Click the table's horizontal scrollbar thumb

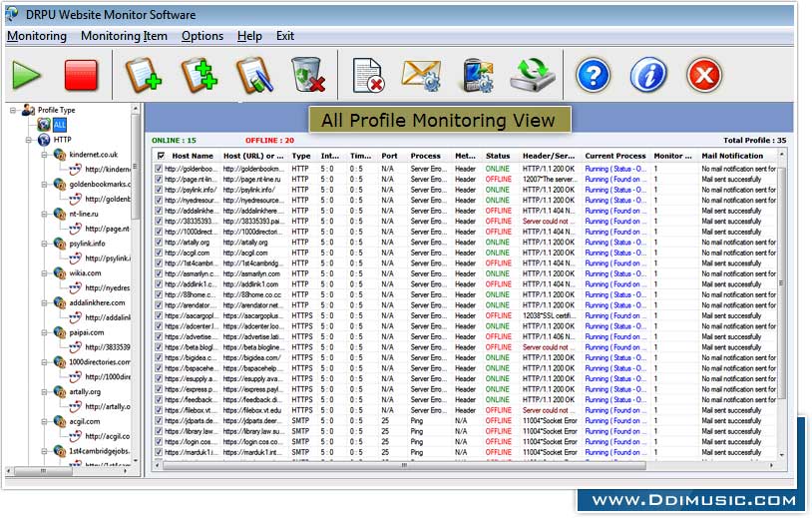pyautogui.click(x=404, y=465)
